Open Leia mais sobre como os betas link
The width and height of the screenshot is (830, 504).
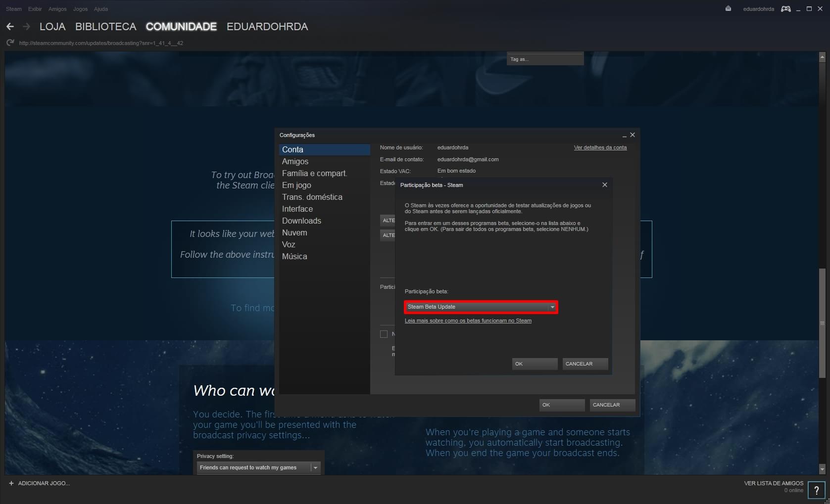click(x=468, y=321)
